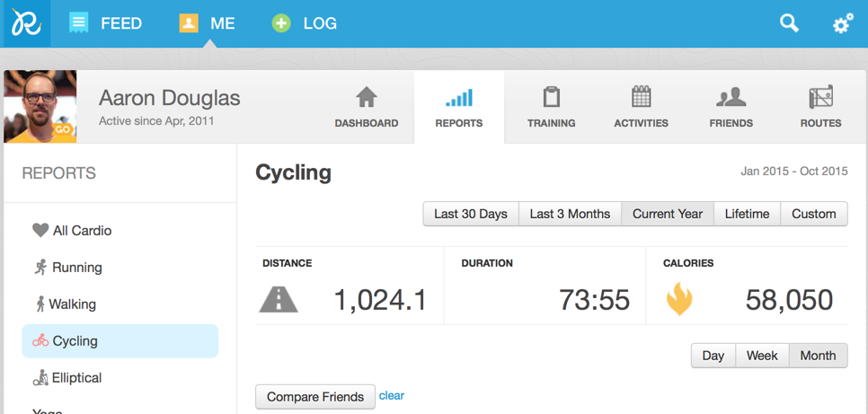
Task: Open the settings gear icon
Action: (x=843, y=24)
